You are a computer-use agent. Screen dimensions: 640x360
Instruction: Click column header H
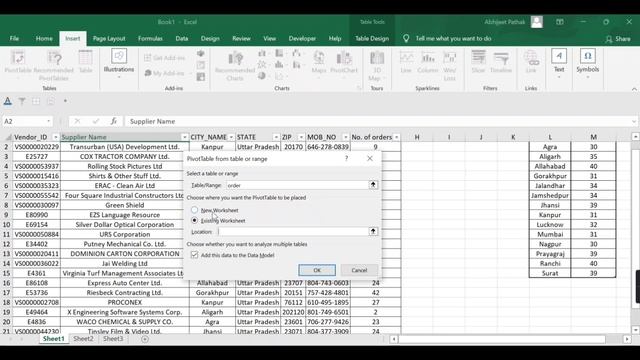417,137
